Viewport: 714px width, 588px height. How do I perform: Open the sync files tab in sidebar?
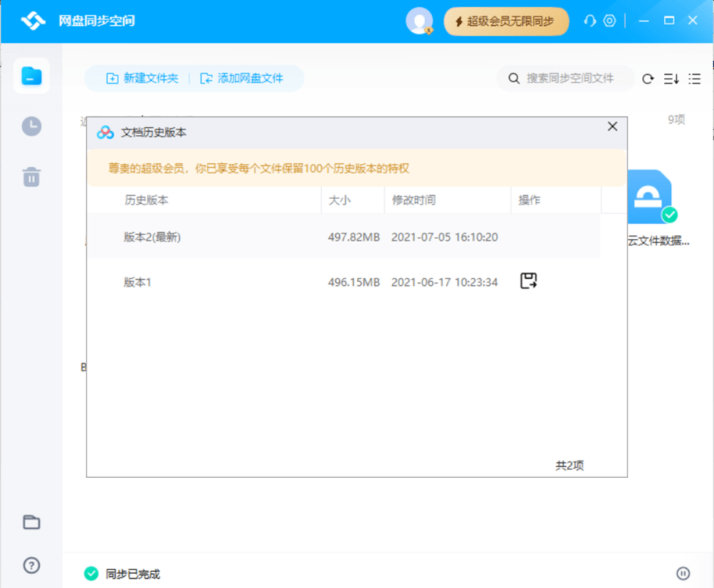[31, 76]
